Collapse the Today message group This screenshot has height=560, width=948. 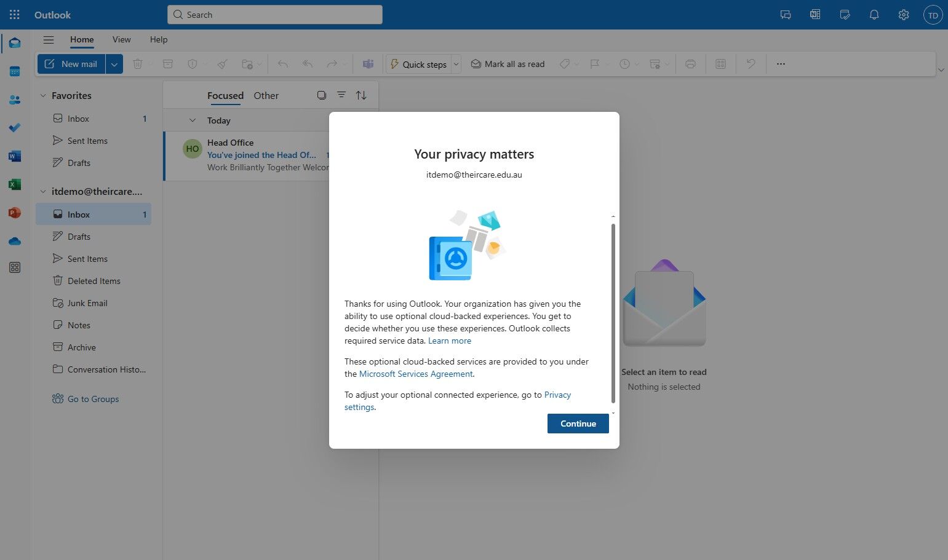pyautogui.click(x=193, y=120)
